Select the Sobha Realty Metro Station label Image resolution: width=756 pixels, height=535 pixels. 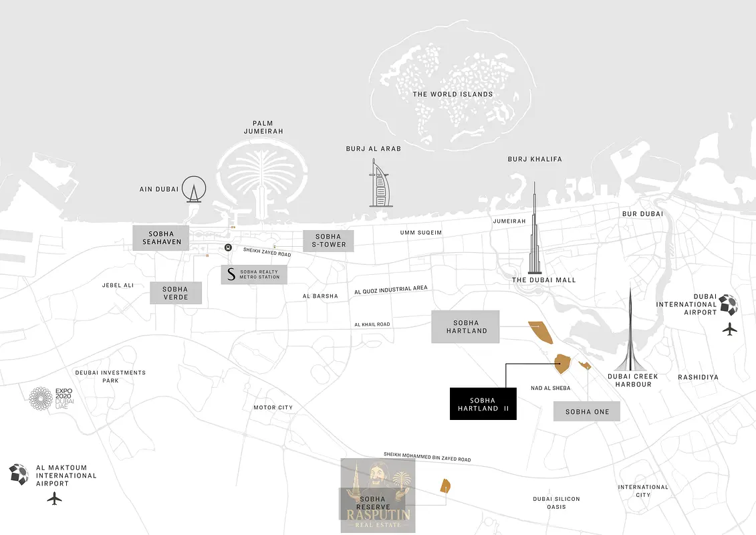(x=254, y=274)
